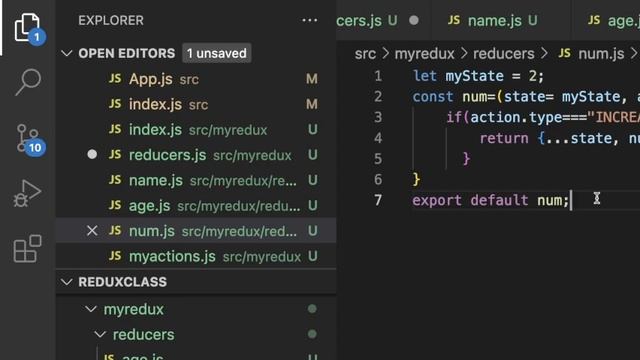Open index.js in src from open editors
The image size is (640, 360).
pyautogui.click(x=196, y=104)
